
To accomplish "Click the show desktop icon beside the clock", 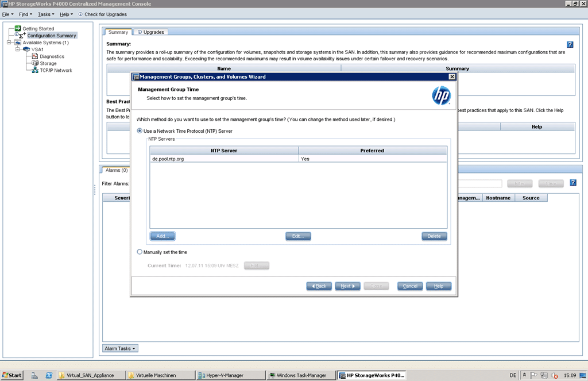I will pyautogui.click(x=583, y=375).
